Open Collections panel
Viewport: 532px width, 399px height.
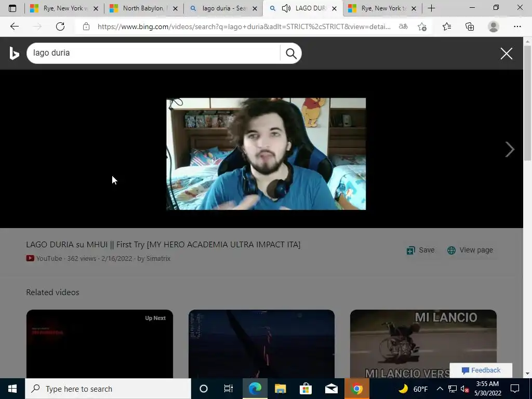point(470,26)
